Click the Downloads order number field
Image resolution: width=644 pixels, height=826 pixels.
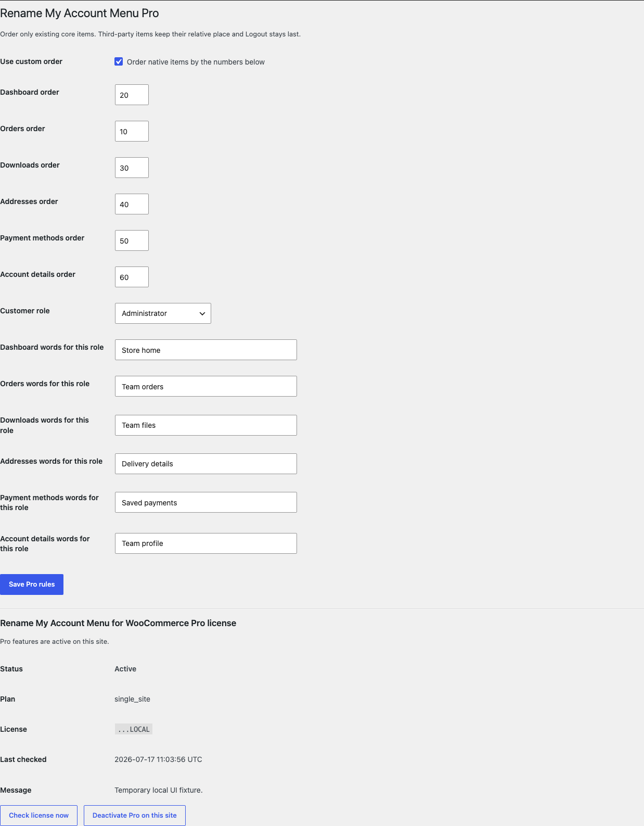pyautogui.click(x=132, y=168)
